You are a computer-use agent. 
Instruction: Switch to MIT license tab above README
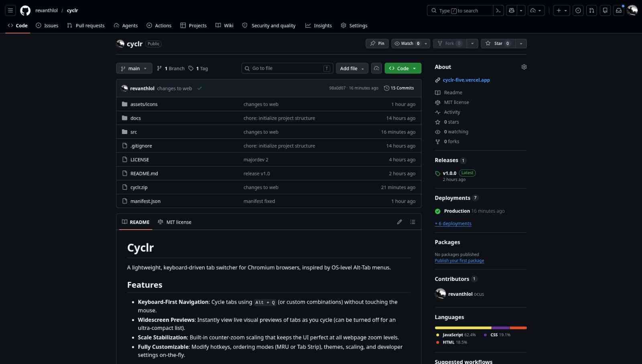pos(175,222)
